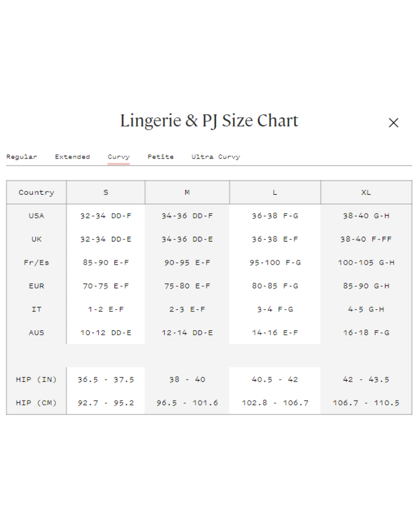Open the Extended sizes tab

coord(72,157)
